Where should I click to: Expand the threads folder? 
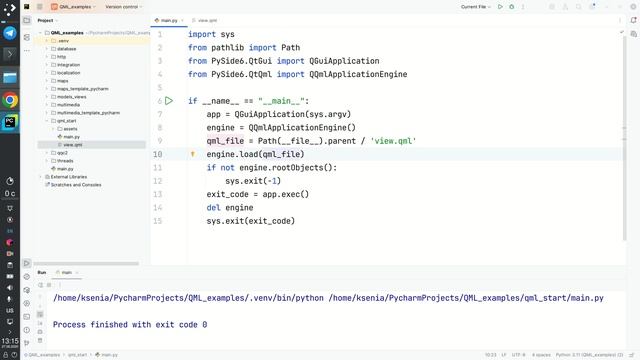tap(47, 161)
